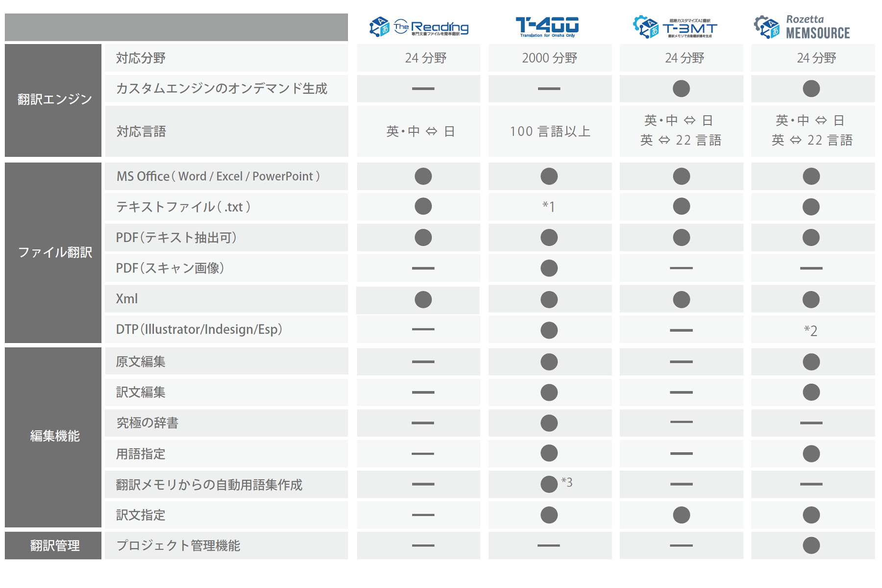Click T-3MT dot for カスタムエンジンのオンデマンド生成
The height and width of the screenshot is (588, 882).
coord(681,89)
